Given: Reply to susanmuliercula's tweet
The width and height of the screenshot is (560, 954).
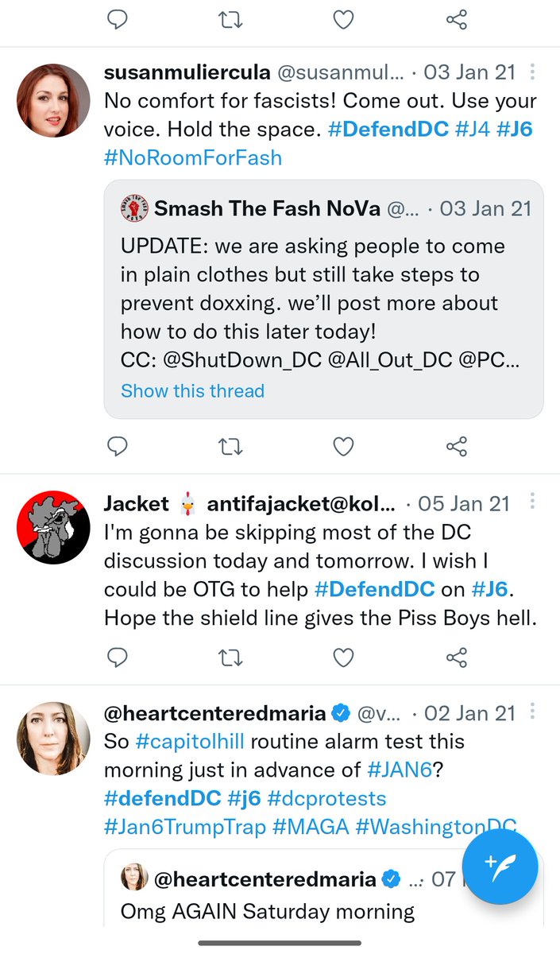Looking at the screenshot, I should (x=118, y=448).
